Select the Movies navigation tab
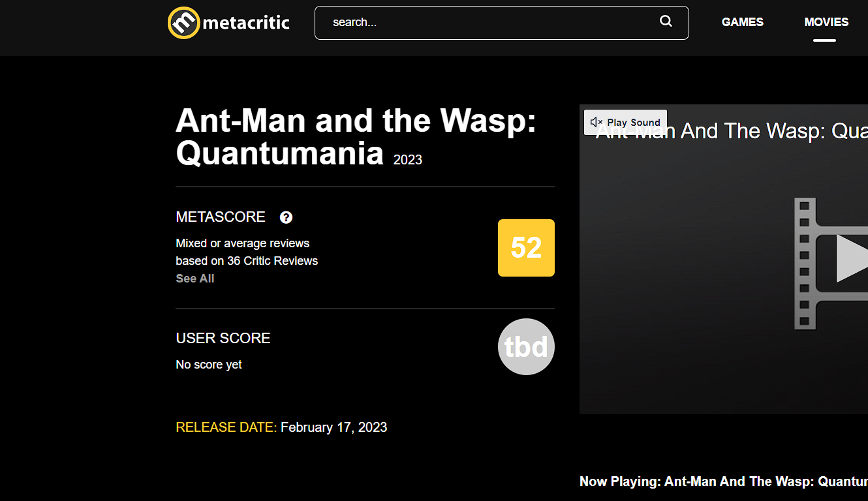868x501 pixels. tap(826, 22)
